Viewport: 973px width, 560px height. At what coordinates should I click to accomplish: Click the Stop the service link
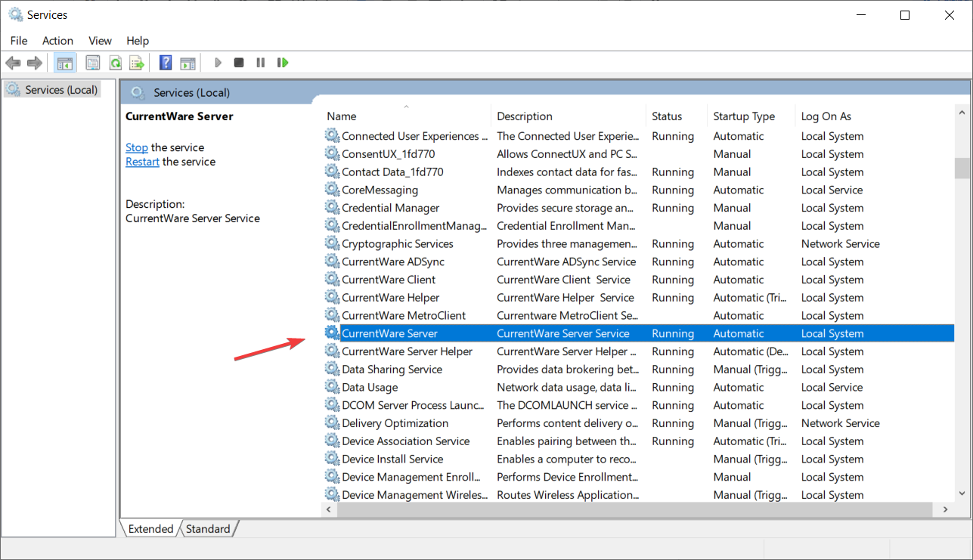point(137,147)
